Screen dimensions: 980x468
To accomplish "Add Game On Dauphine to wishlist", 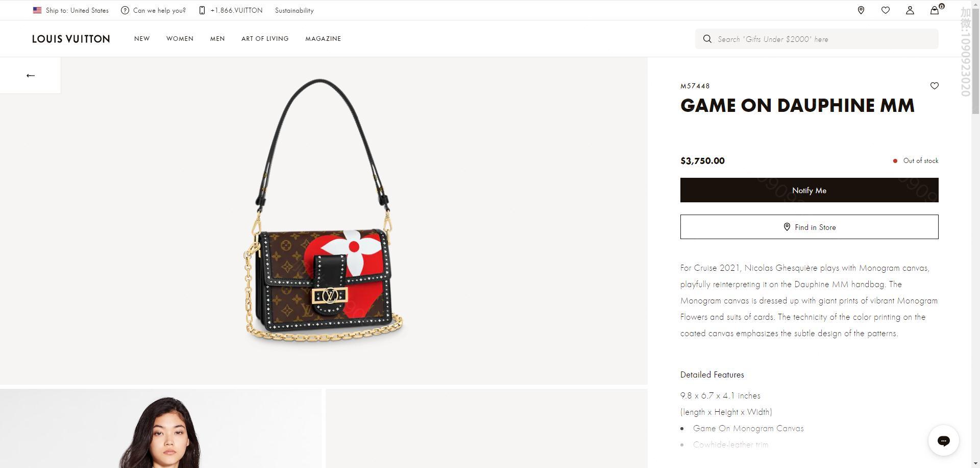I will tap(935, 86).
